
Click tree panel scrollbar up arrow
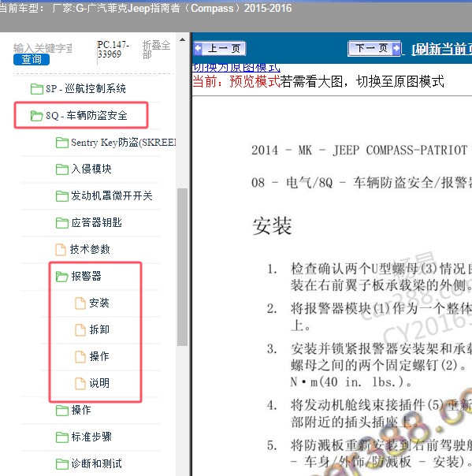coord(182,39)
